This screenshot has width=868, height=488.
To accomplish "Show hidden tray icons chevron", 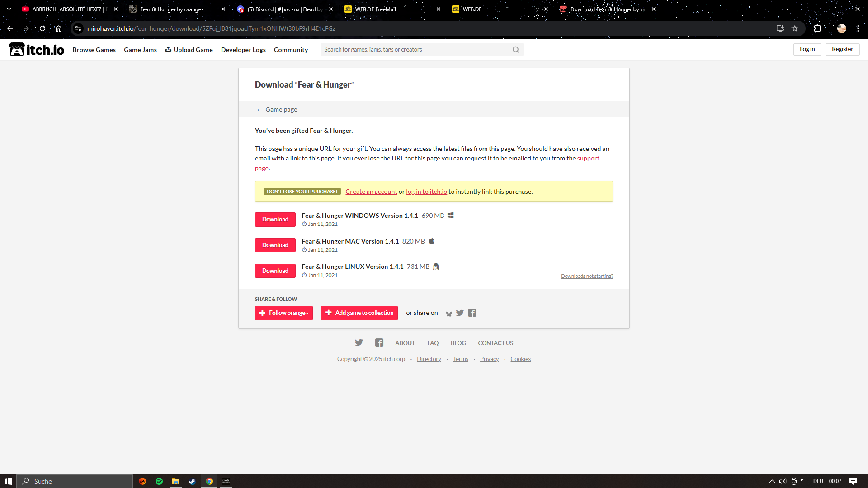I will coord(772,481).
